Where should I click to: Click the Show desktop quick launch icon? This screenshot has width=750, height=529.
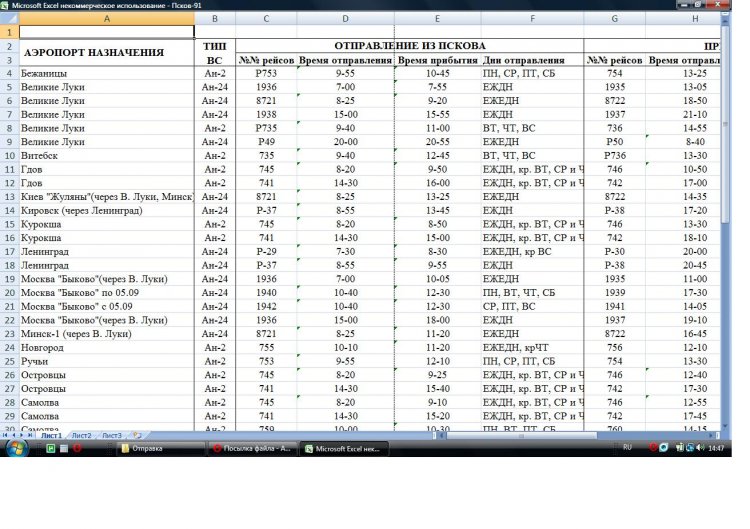coord(64,449)
